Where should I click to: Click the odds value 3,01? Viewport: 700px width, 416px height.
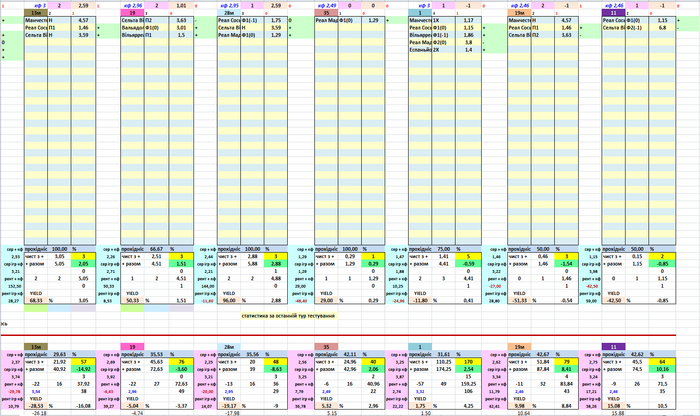click(x=181, y=28)
